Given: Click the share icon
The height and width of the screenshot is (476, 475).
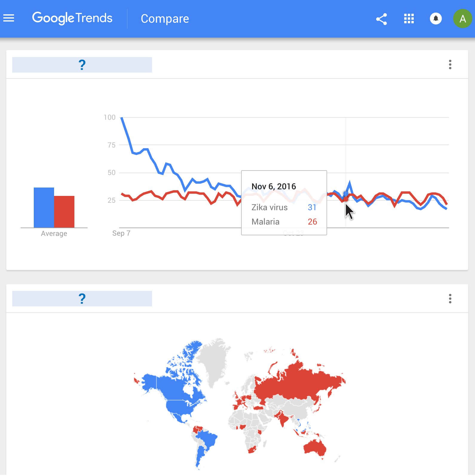Looking at the screenshot, I should [x=381, y=19].
